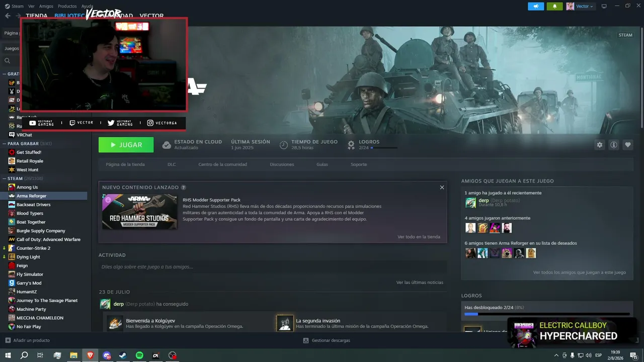The height and width of the screenshot is (362, 644).
Task: Click the library page vertical scrollbar
Action: [641, 78]
